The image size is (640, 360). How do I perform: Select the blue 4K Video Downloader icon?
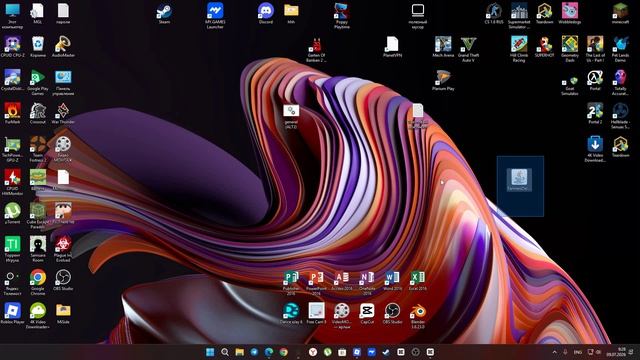point(595,149)
